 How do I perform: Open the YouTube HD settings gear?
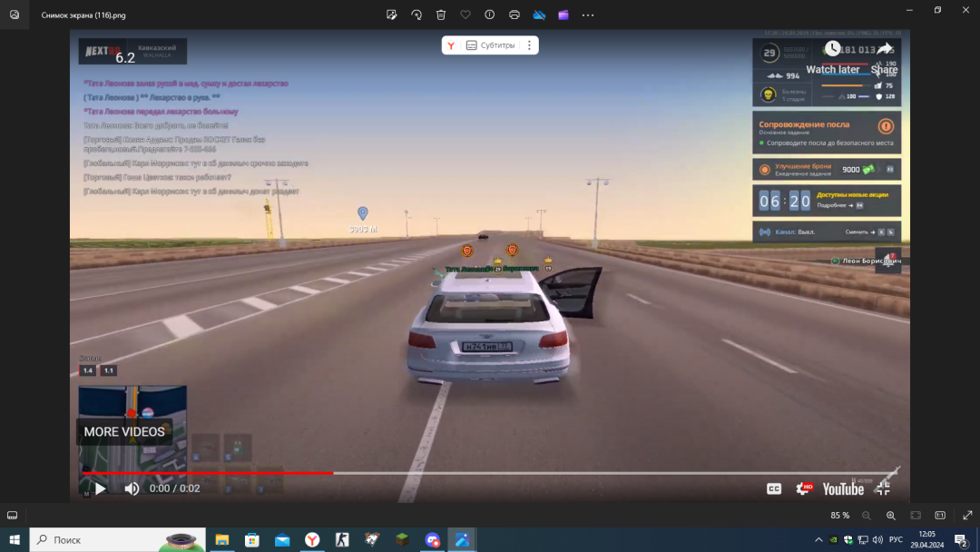coord(804,488)
